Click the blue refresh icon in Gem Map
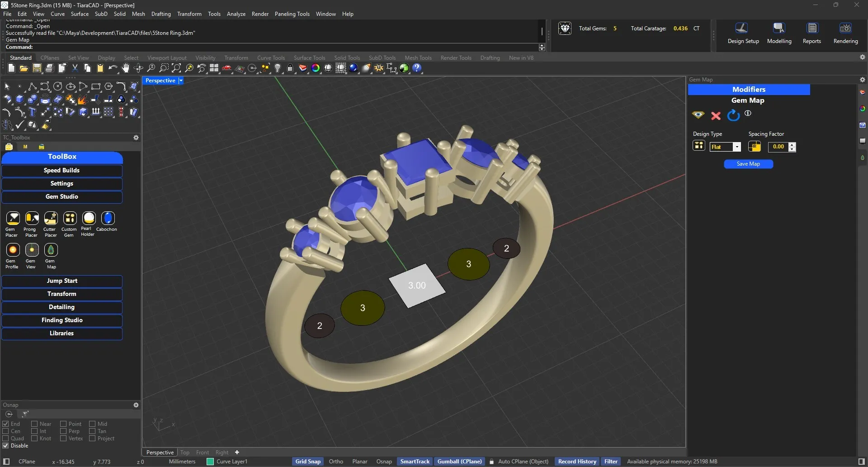Image resolution: width=868 pixels, height=467 pixels. (733, 116)
